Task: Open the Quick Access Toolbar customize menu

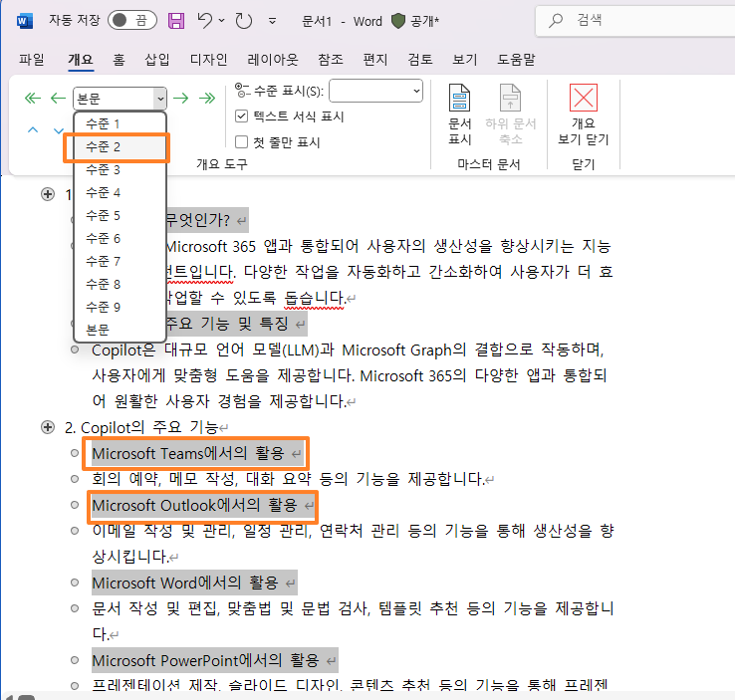Action: (x=272, y=21)
